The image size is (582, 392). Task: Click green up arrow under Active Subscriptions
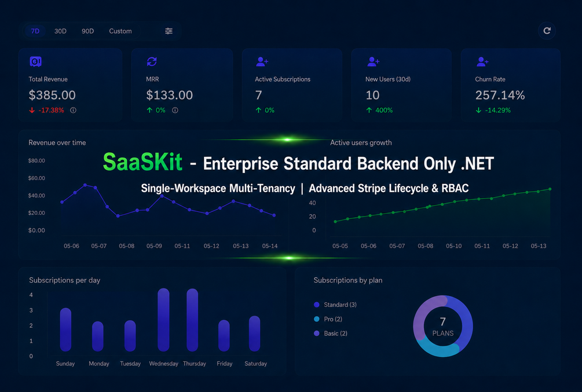[258, 110]
